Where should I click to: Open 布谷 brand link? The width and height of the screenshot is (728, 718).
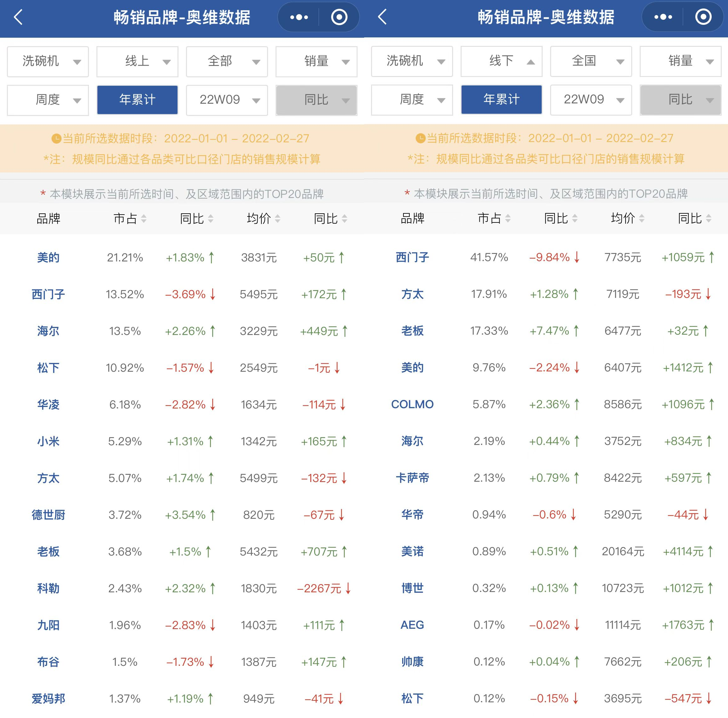click(48, 662)
